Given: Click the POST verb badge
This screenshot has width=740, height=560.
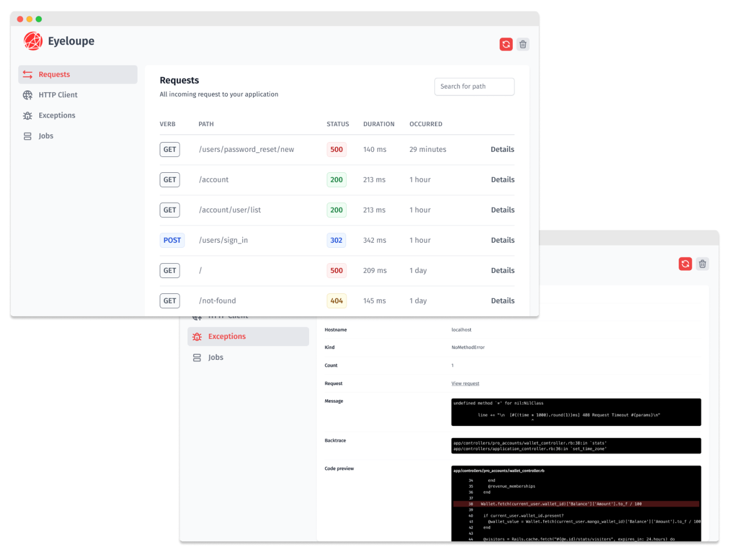Looking at the screenshot, I should pos(172,240).
